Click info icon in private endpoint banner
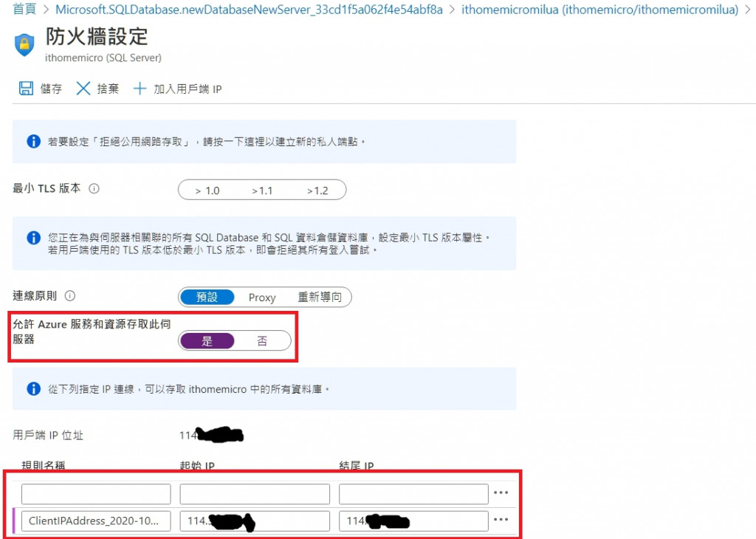This screenshot has width=756, height=539. 33,141
